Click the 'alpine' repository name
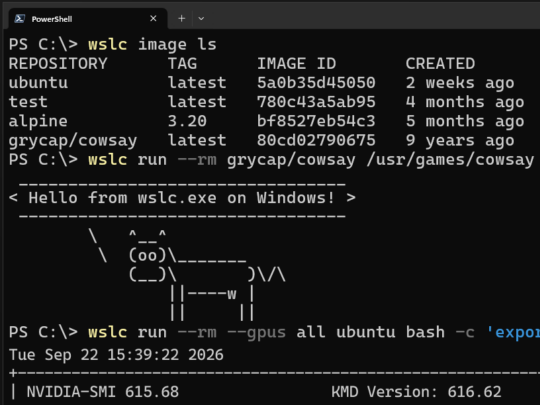Viewport: 540px width, 405px height. point(38,121)
